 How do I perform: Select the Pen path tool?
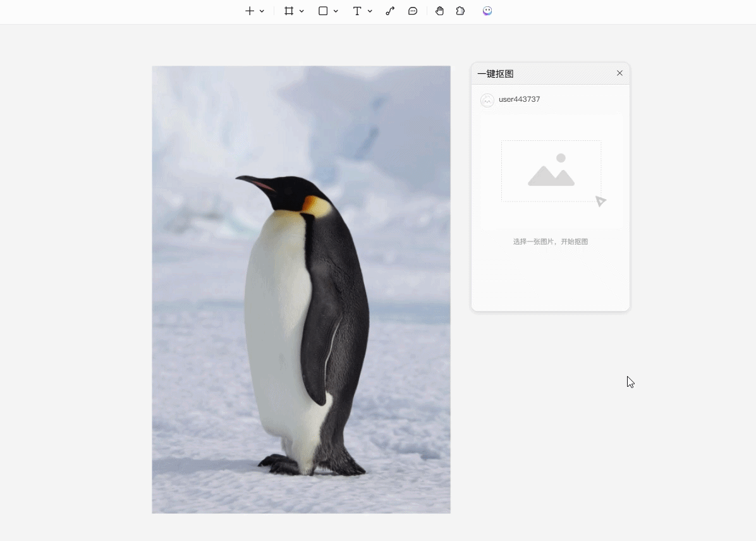tap(390, 11)
